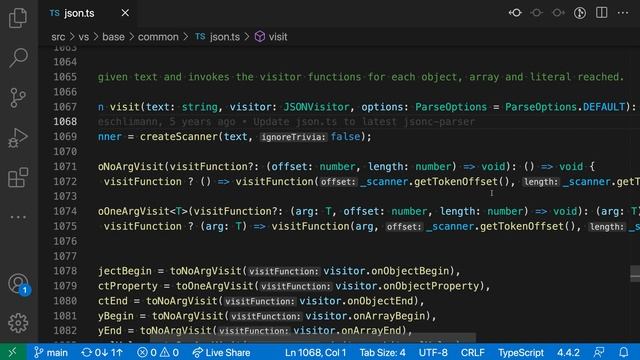
Task: Click the src breadcrumb segment
Action: pos(58,37)
